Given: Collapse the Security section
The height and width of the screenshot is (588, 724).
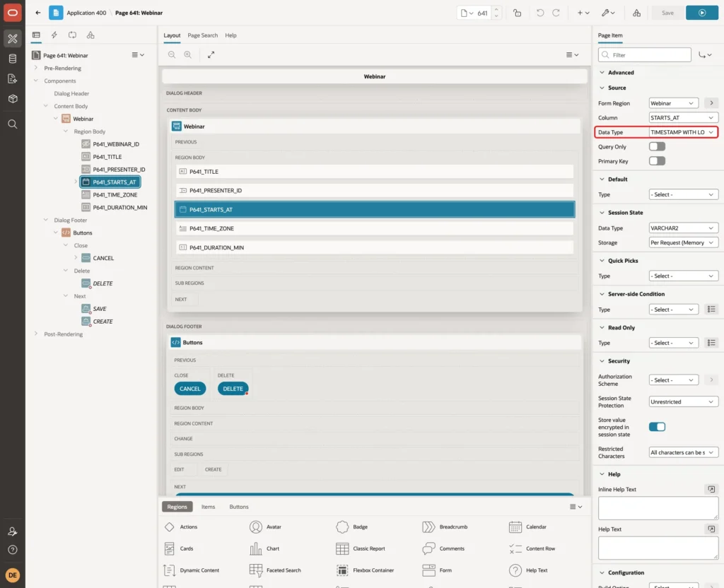Looking at the screenshot, I should [x=602, y=361].
